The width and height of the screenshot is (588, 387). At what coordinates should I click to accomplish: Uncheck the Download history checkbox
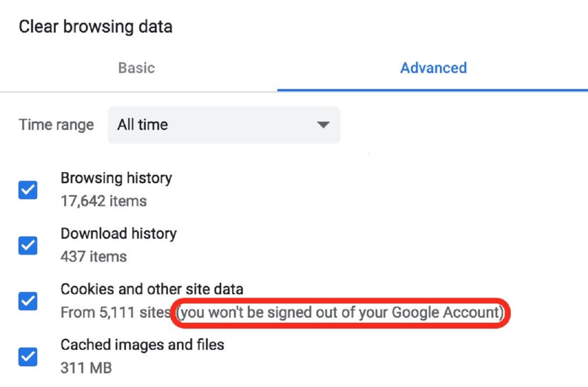point(28,245)
